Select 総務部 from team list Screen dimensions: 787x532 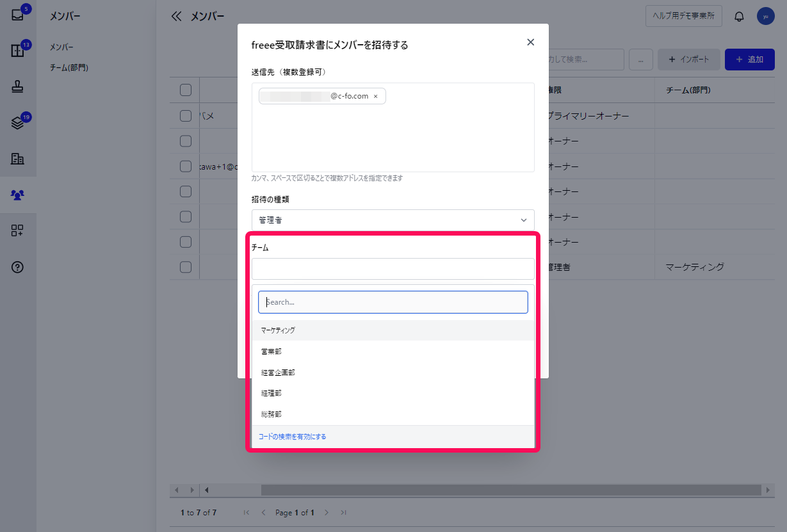coord(393,414)
